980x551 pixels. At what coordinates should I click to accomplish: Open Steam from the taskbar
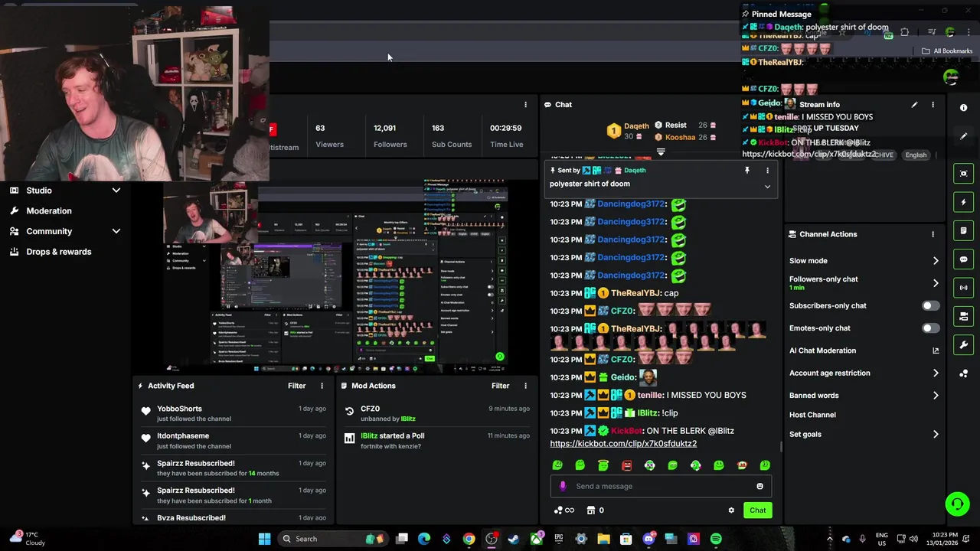[513, 539]
